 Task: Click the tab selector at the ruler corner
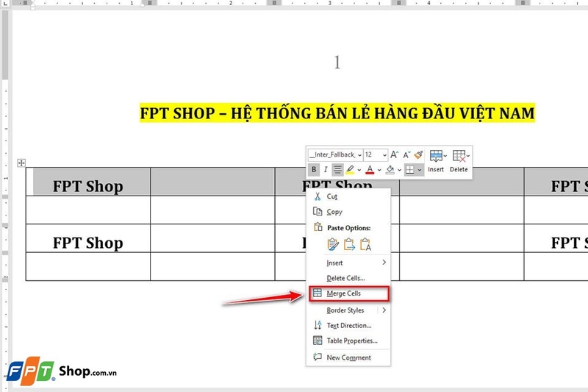(x=5, y=3)
